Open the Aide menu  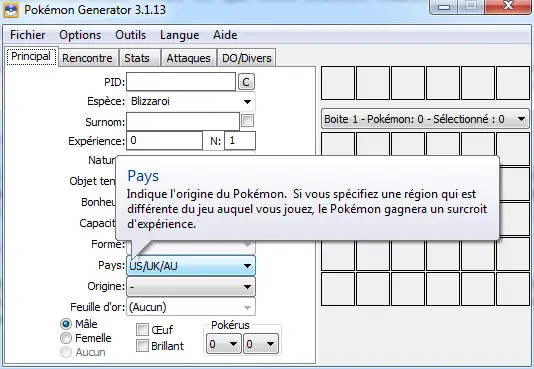point(225,35)
